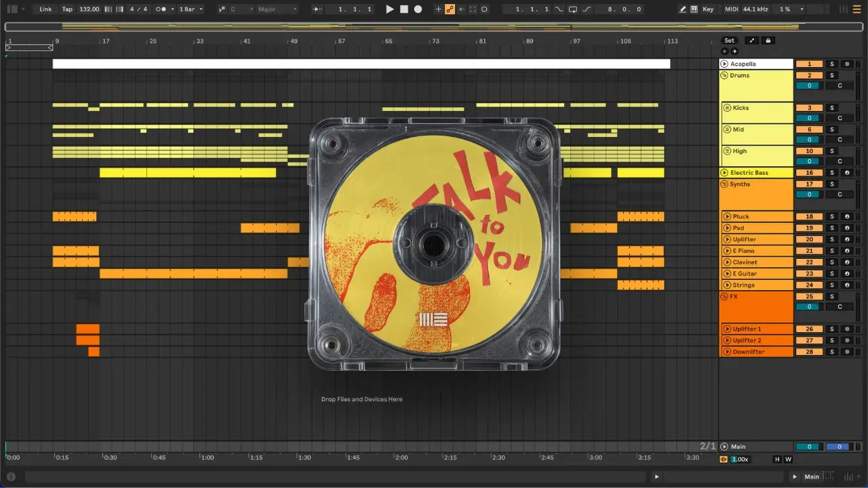Image resolution: width=868 pixels, height=488 pixels.
Task: Click the bar 57 ruler marker
Action: coord(341,41)
